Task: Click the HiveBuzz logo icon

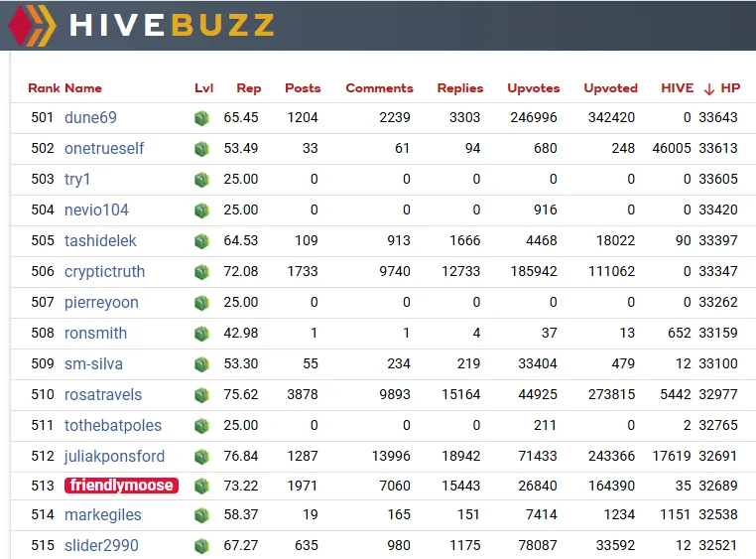Action: (32, 25)
